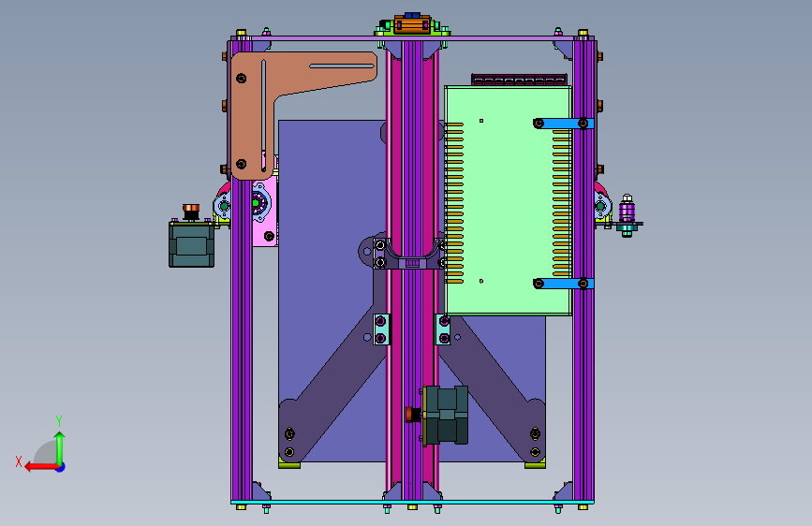Pick the right cyan clamp block on center column
The image size is (812, 526).
click(443, 329)
